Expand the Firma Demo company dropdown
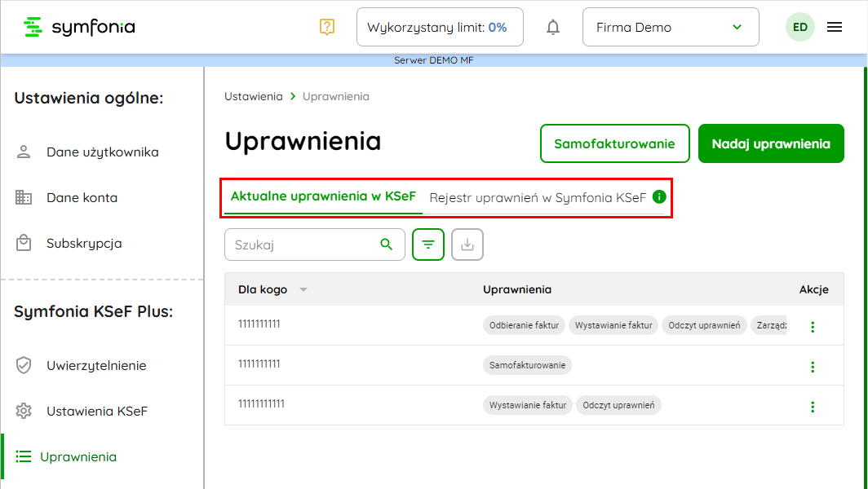The height and width of the screenshot is (489, 868). pos(671,27)
